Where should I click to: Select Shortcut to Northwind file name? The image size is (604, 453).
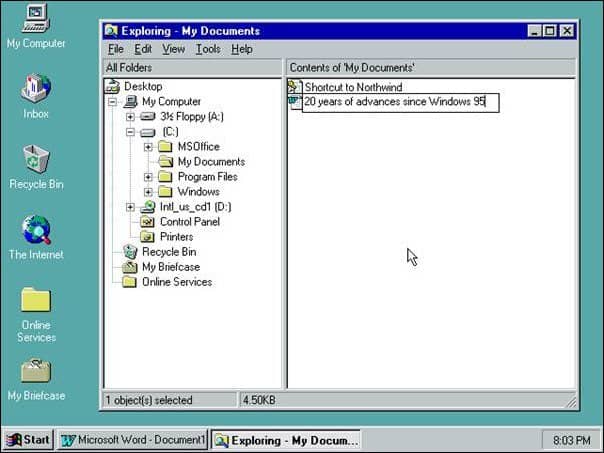coord(353,87)
